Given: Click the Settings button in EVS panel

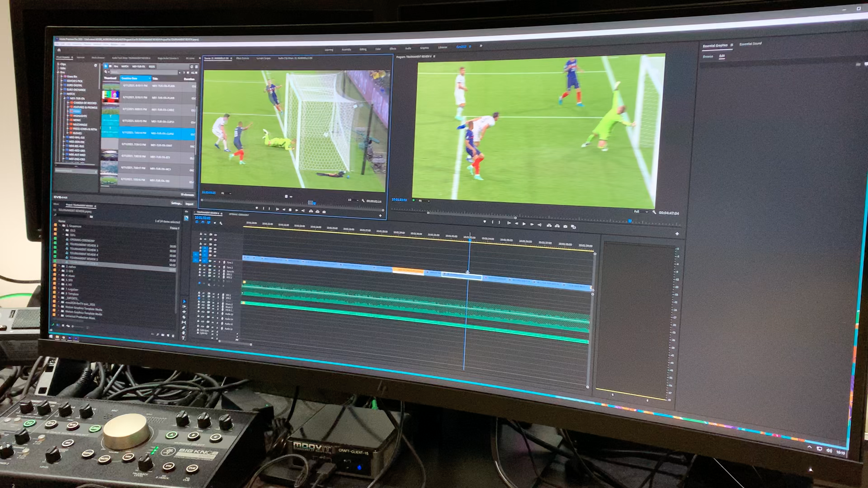Looking at the screenshot, I should point(176,203).
